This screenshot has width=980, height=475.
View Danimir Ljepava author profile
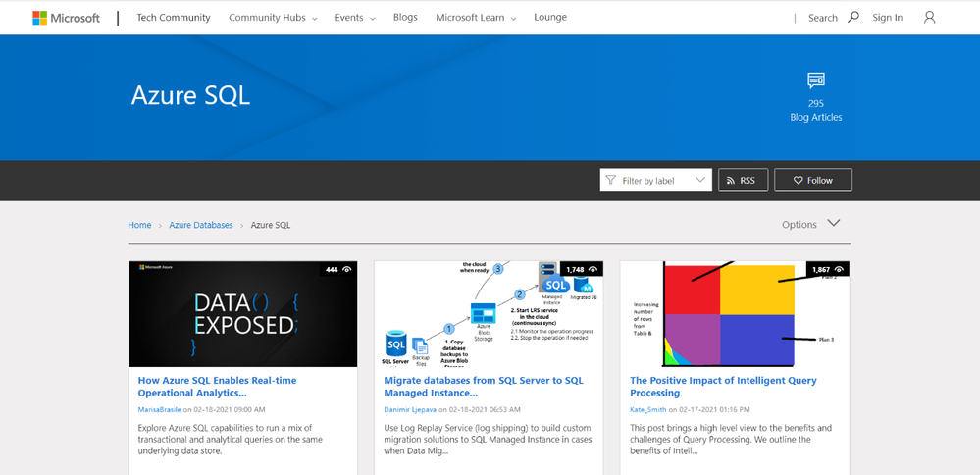(410, 410)
